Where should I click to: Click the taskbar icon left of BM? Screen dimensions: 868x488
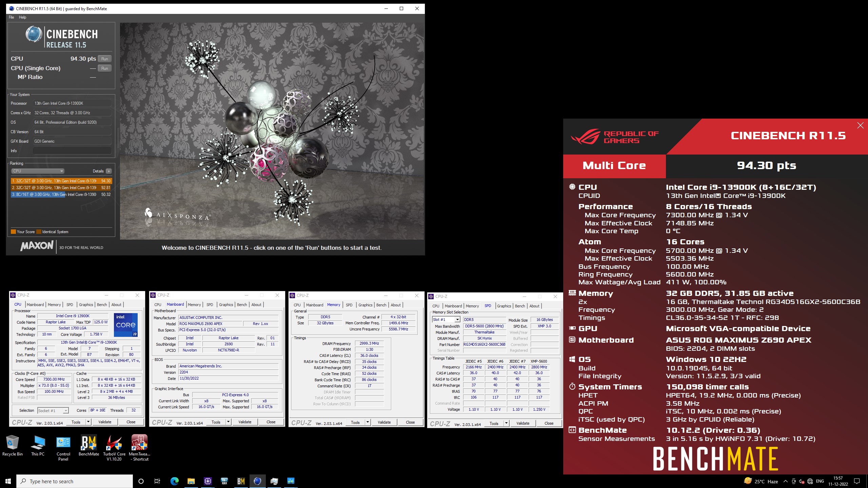tap(224, 481)
